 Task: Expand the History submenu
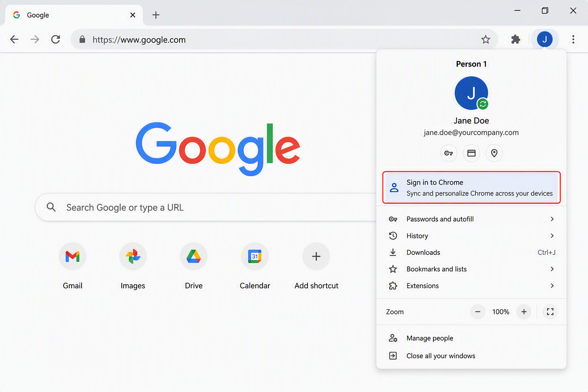[x=472, y=236]
